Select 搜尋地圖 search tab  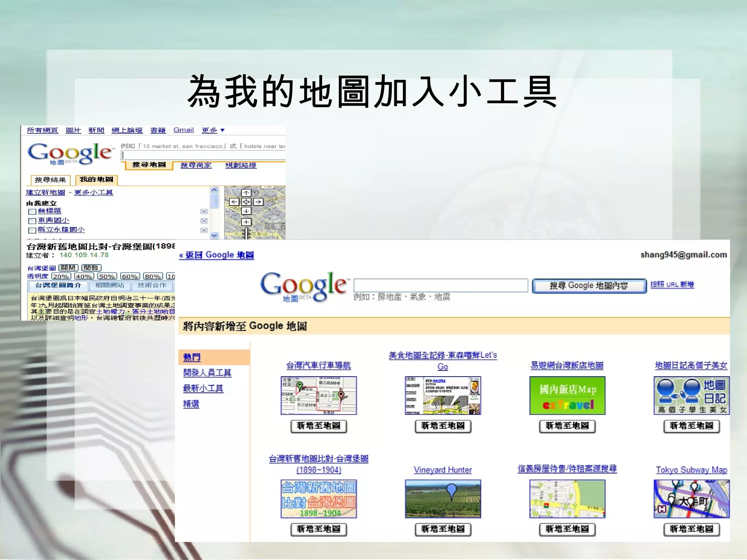point(149,165)
